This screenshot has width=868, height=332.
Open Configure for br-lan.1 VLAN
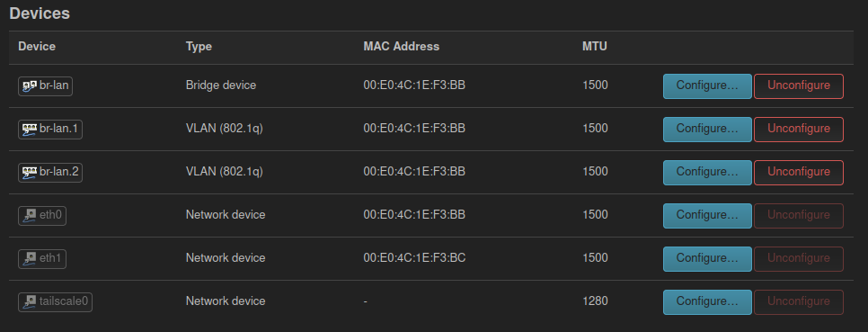(x=707, y=130)
